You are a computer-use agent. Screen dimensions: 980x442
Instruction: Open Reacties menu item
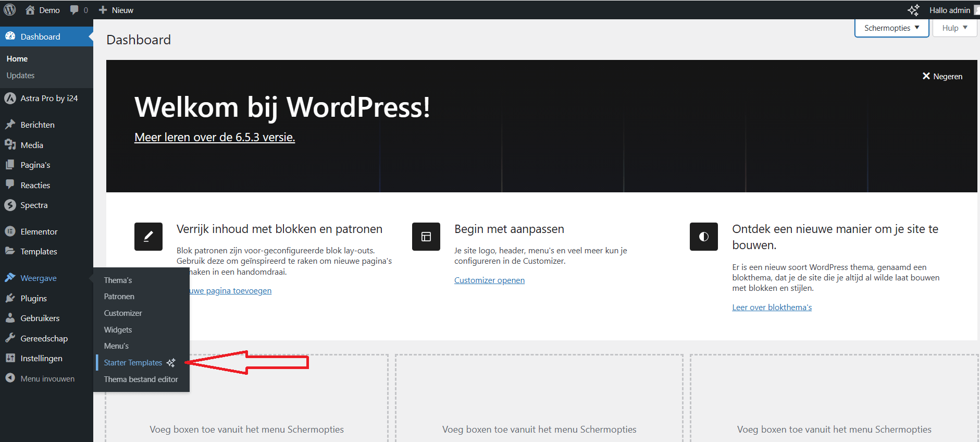[46, 185]
